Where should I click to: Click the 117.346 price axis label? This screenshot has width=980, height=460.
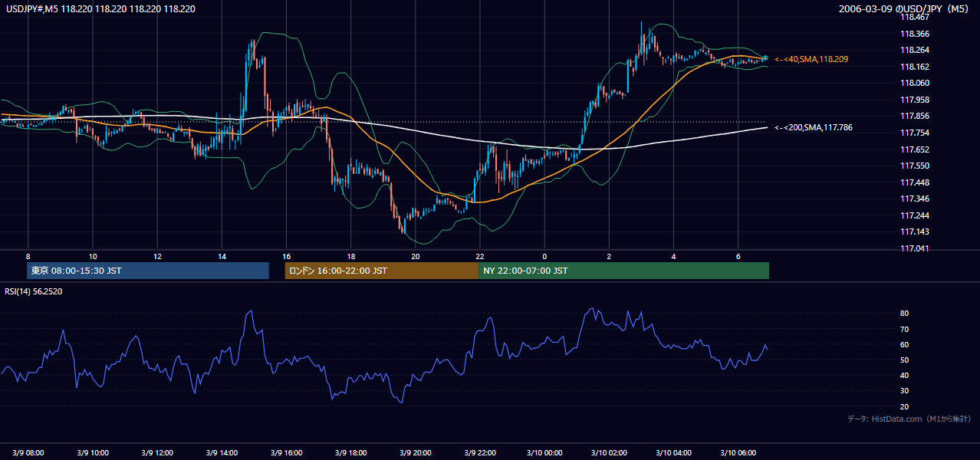(x=914, y=199)
